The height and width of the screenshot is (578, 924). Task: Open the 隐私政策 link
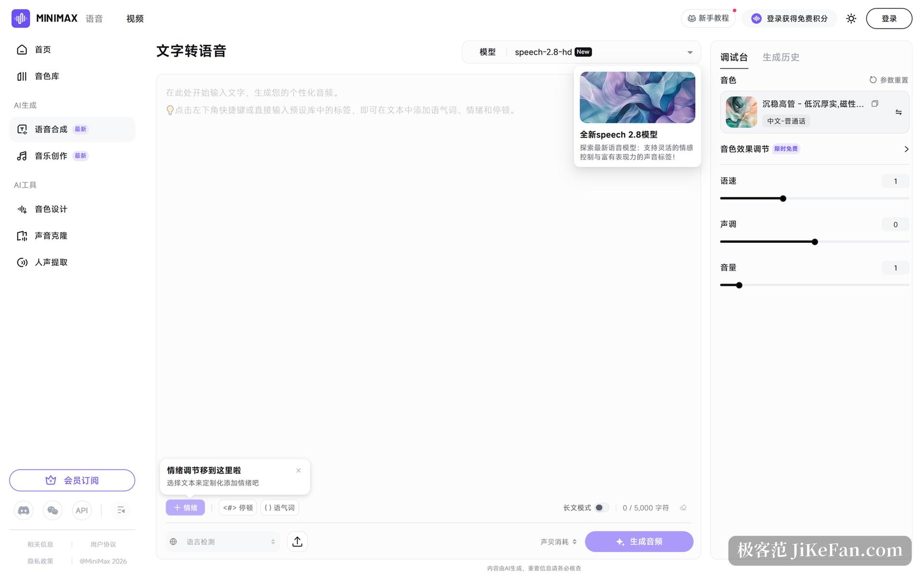click(40, 561)
